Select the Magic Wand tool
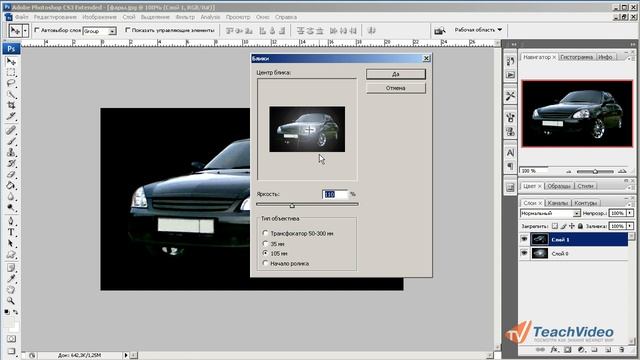 pos(11,94)
